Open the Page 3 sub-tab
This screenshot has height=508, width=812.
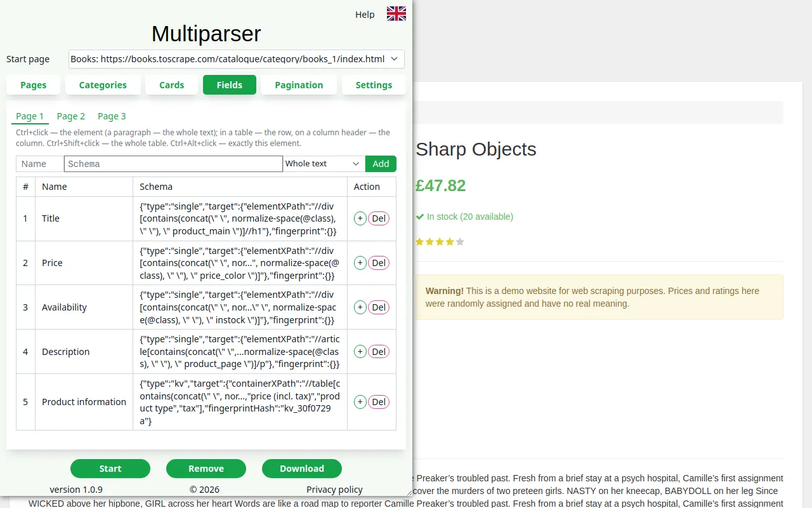click(x=112, y=116)
